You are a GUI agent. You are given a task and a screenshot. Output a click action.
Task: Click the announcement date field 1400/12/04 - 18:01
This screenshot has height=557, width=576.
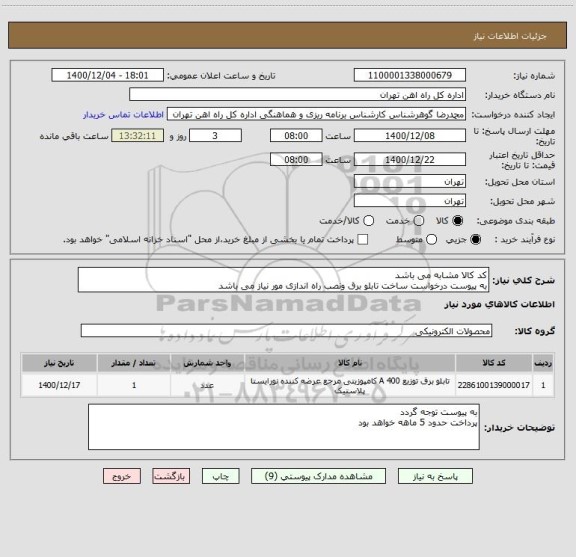(x=107, y=75)
